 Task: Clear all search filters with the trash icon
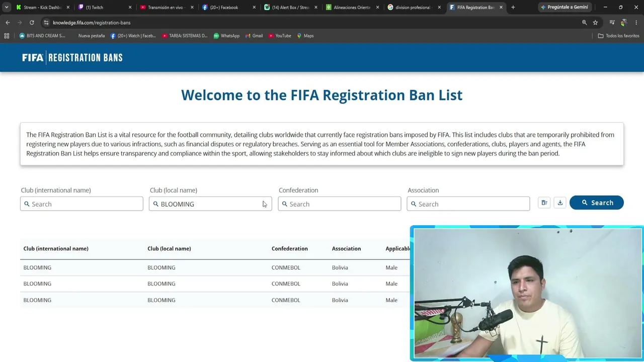[x=544, y=203]
